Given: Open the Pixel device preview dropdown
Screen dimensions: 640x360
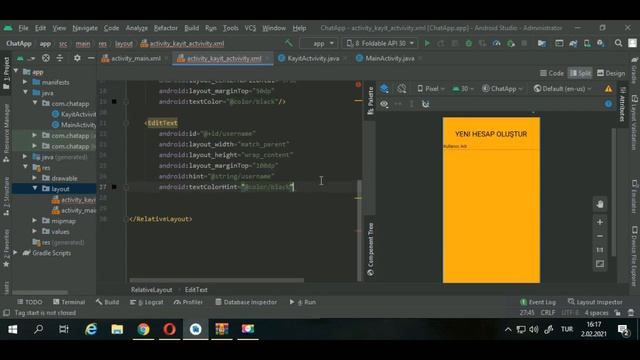Looking at the screenshot, I should point(431,89).
